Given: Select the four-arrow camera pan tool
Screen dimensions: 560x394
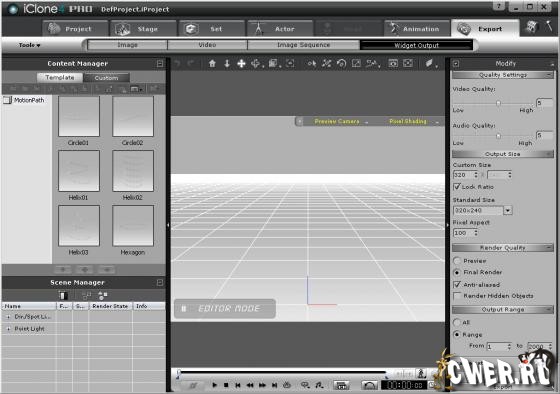Looking at the screenshot, I should (x=241, y=64).
